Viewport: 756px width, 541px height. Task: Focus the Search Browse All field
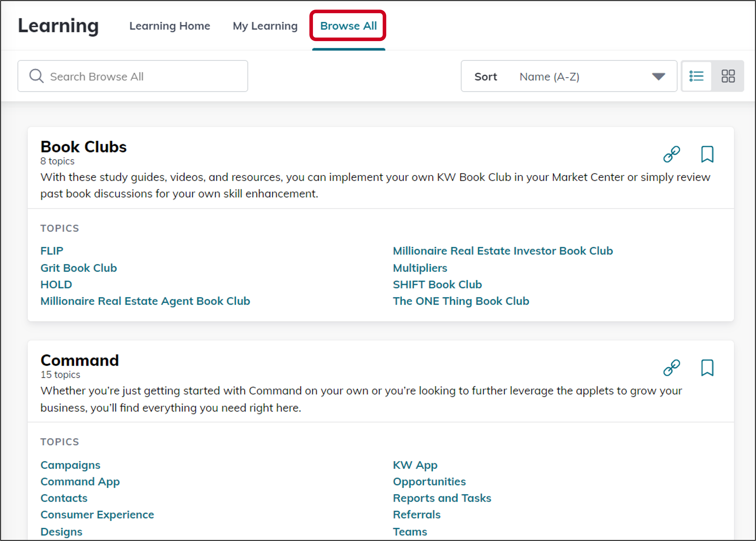[x=133, y=76]
